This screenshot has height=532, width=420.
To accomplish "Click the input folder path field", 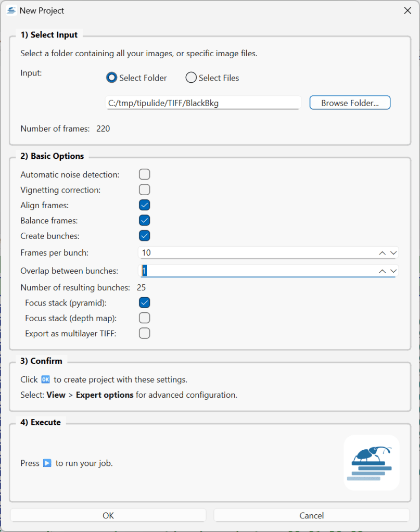I will pyautogui.click(x=203, y=103).
